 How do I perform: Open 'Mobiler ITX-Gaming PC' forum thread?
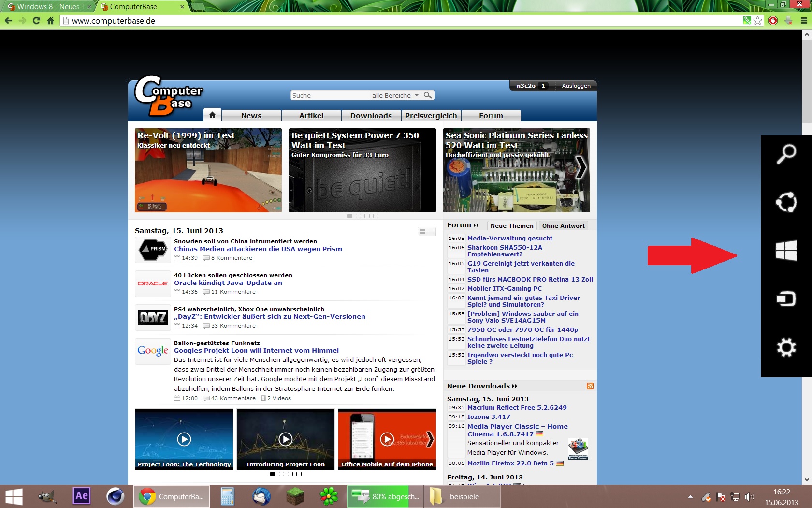505,288
